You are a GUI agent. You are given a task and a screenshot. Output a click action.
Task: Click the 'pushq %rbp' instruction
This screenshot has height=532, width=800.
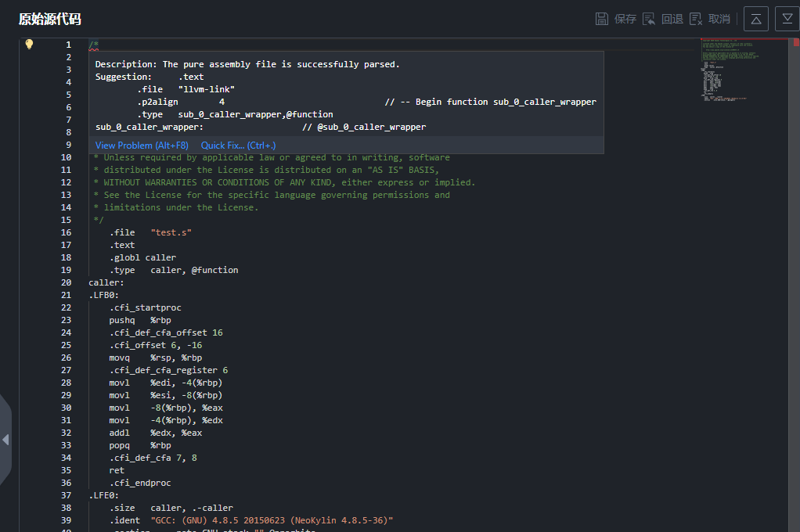(140, 320)
